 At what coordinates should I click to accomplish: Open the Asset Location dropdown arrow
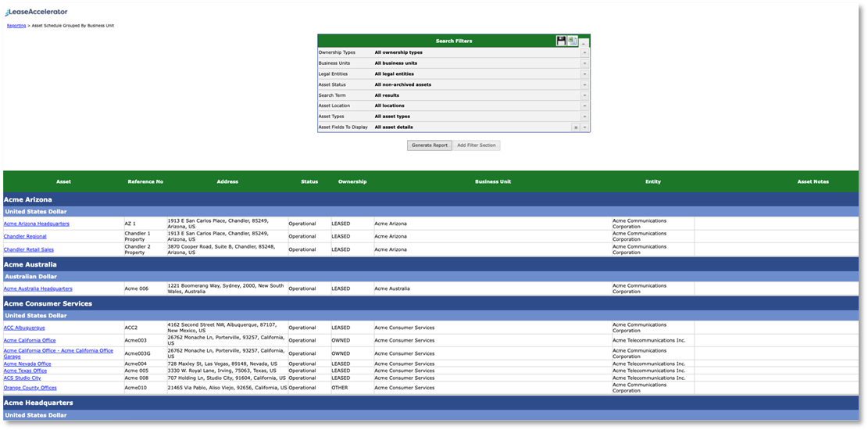tap(584, 106)
